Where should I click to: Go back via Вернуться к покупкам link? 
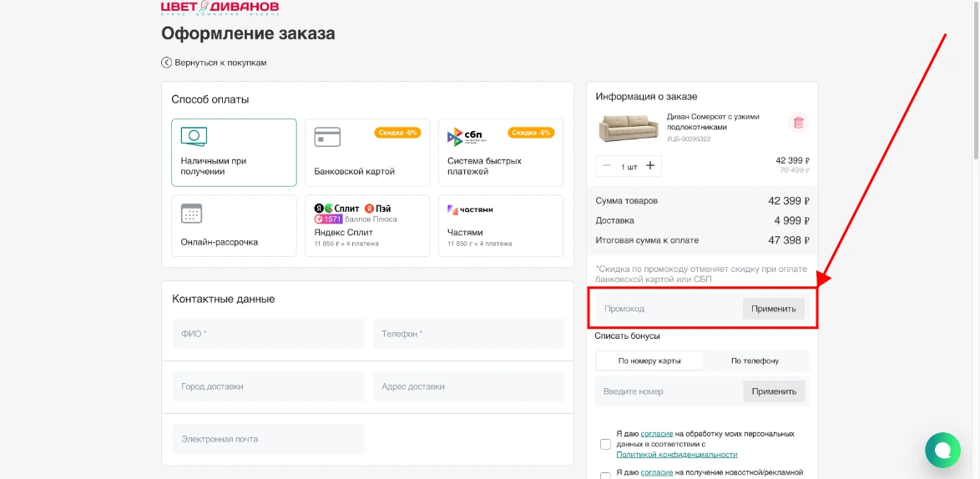click(214, 63)
